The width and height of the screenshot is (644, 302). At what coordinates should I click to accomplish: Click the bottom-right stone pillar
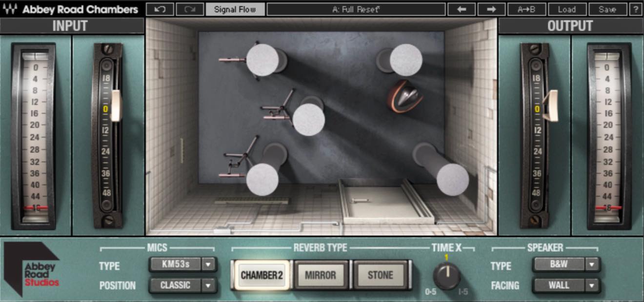click(452, 179)
